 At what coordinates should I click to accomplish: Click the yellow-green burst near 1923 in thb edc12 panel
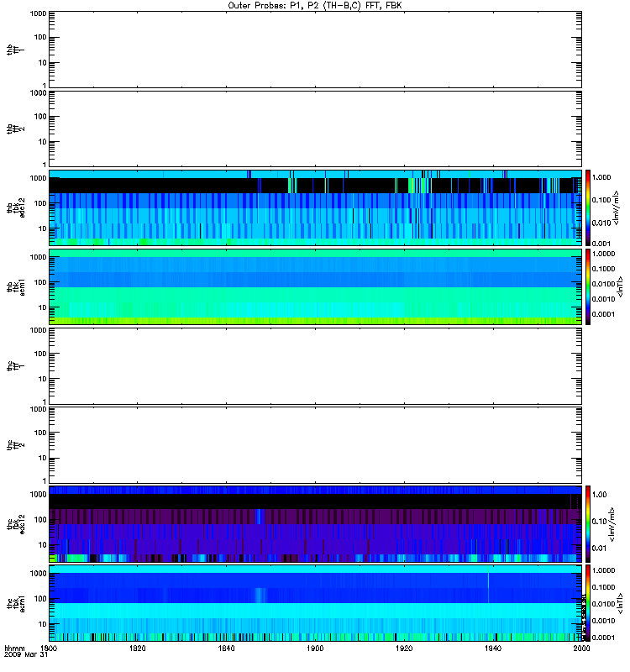tap(418, 186)
